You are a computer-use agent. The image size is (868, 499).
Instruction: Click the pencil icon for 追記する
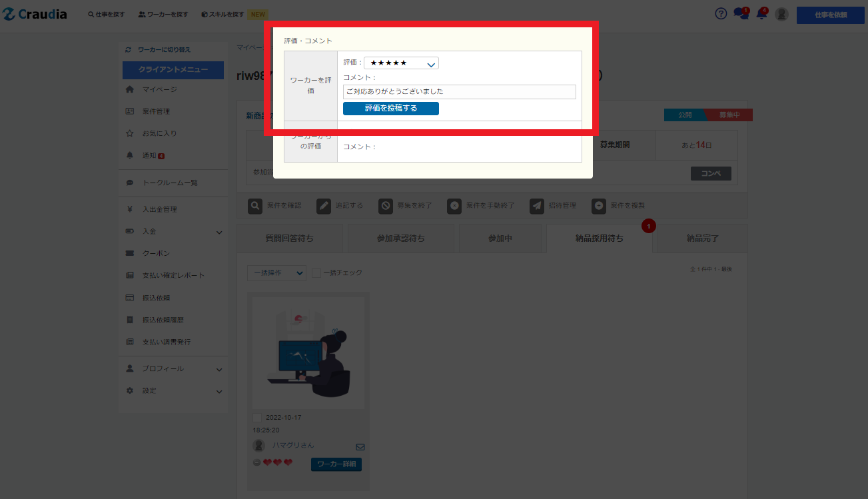[x=324, y=206]
